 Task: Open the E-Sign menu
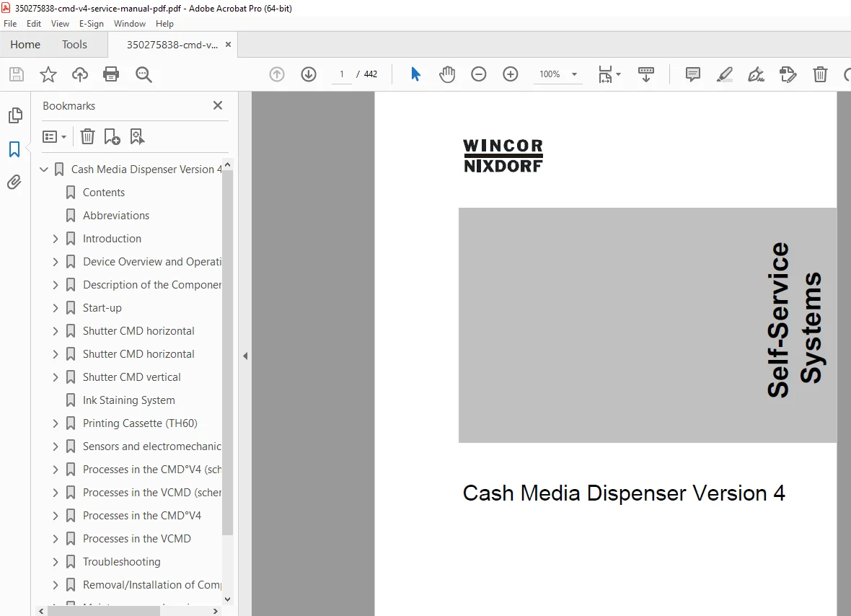click(91, 24)
